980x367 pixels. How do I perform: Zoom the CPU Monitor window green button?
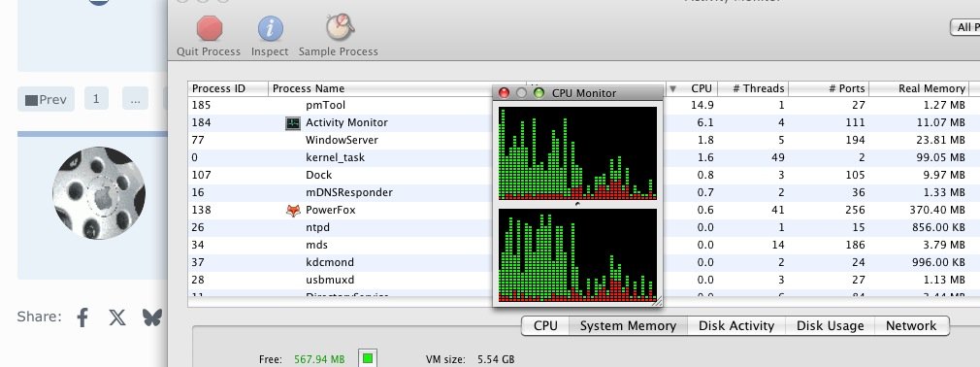click(x=539, y=93)
